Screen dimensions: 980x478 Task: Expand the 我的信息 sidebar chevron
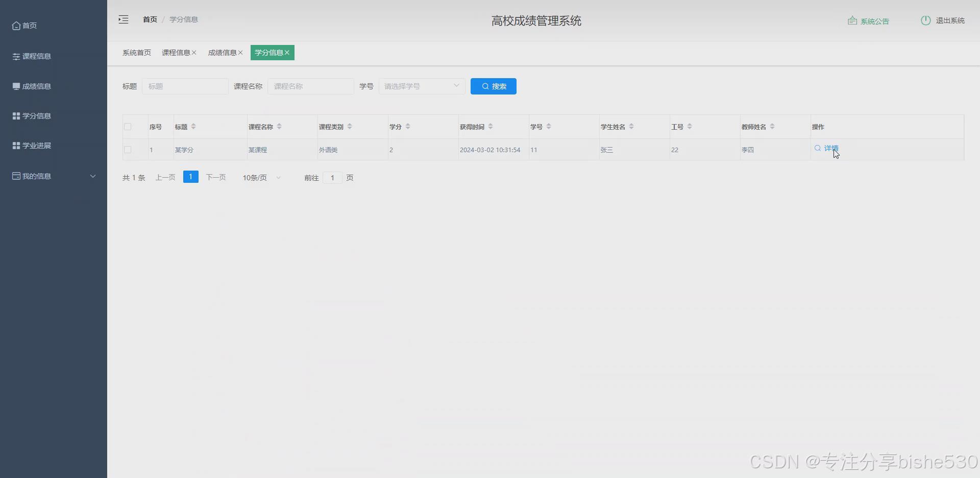(93, 176)
